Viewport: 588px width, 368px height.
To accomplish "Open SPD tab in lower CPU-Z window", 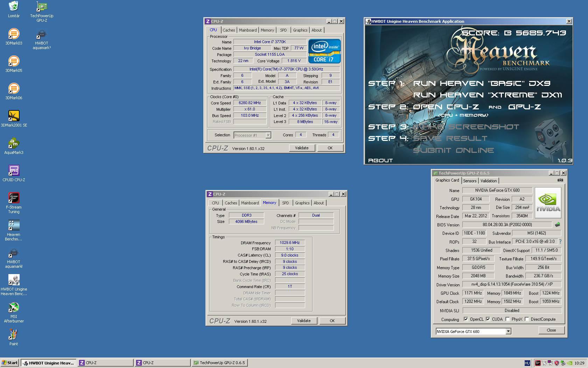I will tap(285, 203).
